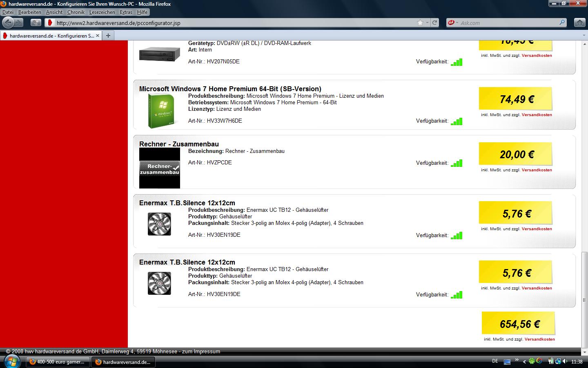Click the first Enermax T.B.Silence fan image

point(159,224)
